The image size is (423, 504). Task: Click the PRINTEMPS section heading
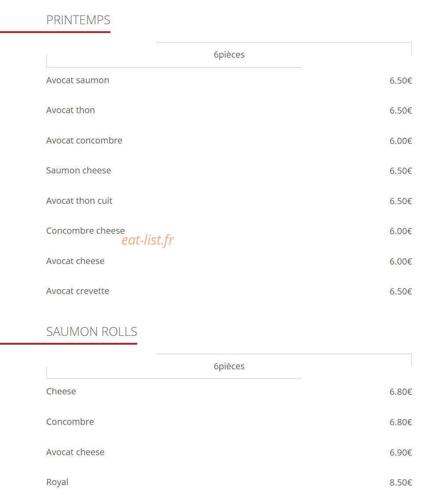click(x=78, y=20)
